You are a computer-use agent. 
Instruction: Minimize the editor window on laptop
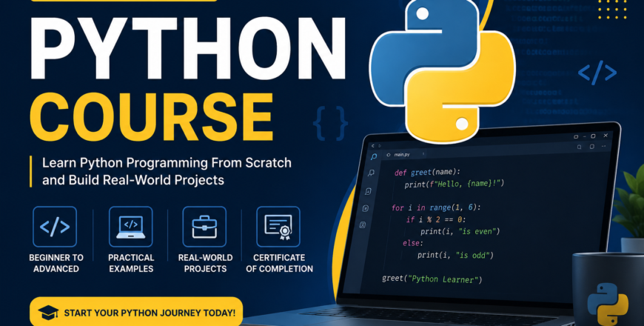tap(585, 136)
